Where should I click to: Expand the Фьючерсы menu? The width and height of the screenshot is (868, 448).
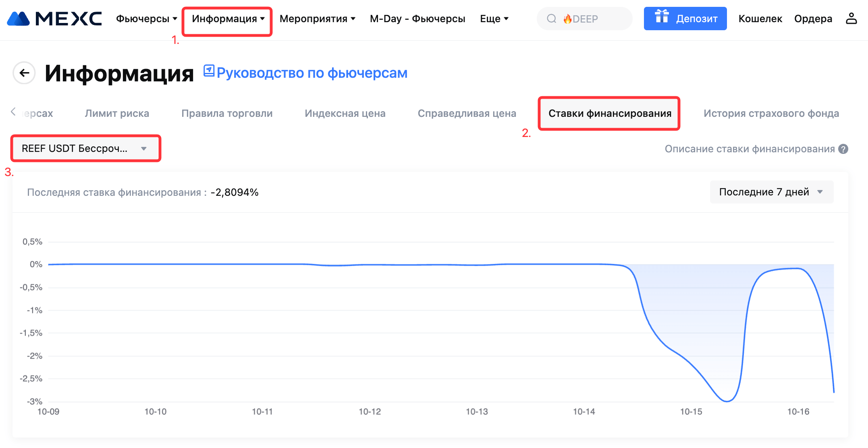click(x=146, y=19)
